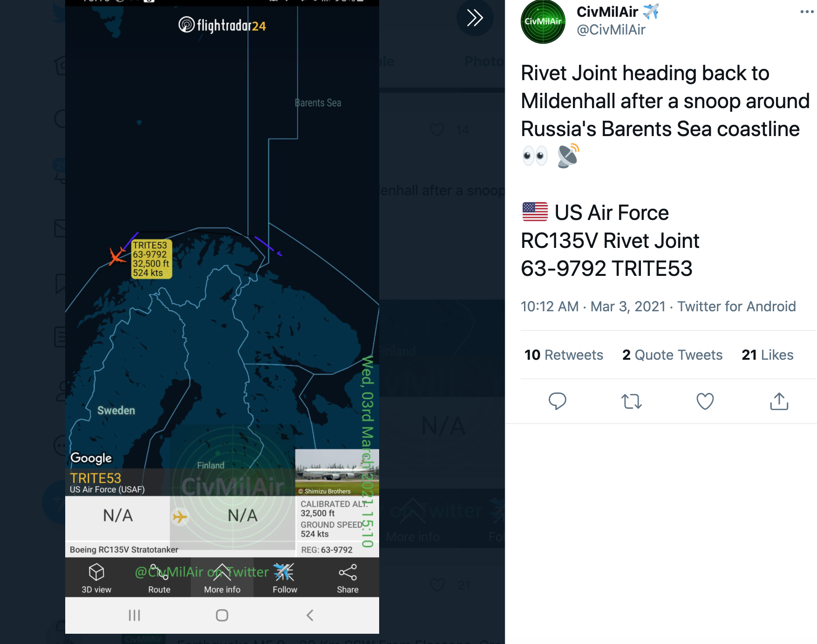Click the Barents Sea map label

318,103
